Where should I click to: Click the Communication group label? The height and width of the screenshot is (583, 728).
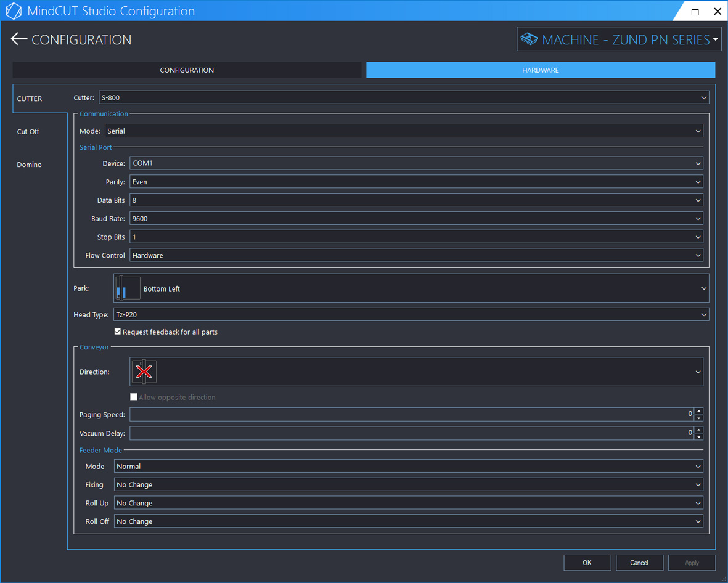click(104, 114)
